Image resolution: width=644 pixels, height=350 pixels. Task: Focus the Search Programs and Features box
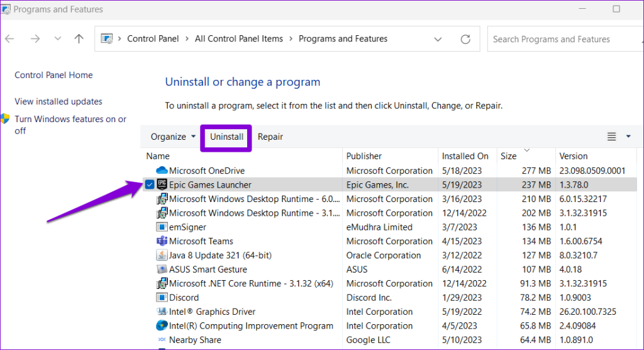click(565, 39)
